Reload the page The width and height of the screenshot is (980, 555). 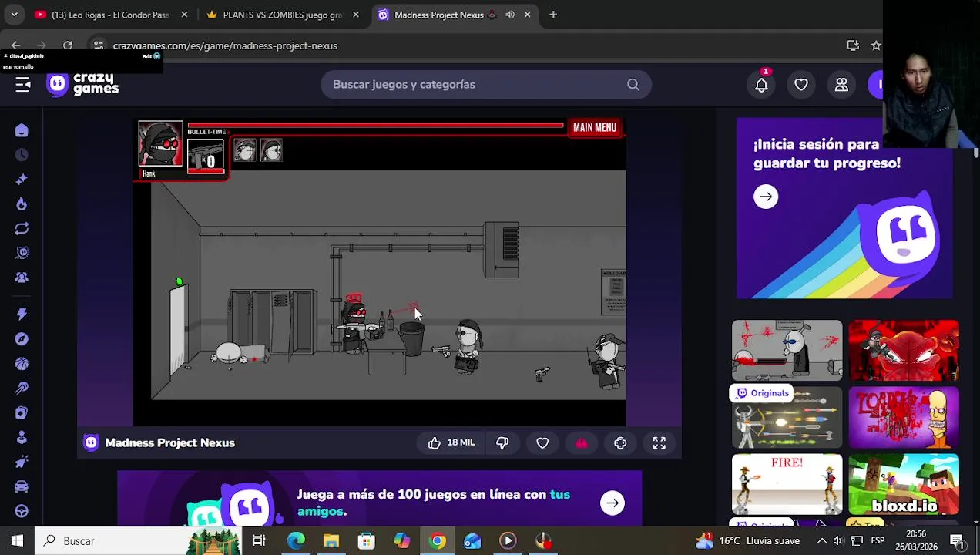click(68, 45)
